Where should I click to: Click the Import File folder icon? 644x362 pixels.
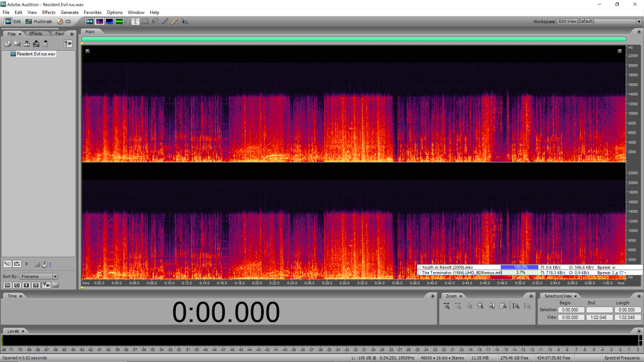[x=8, y=44]
